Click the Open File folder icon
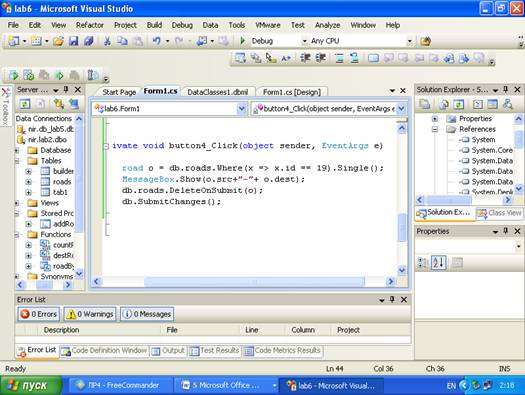The height and width of the screenshot is (395, 525). click(58, 41)
